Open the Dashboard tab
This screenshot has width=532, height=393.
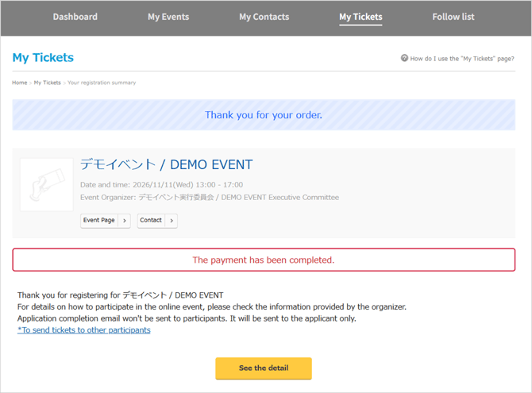pyautogui.click(x=75, y=17)
